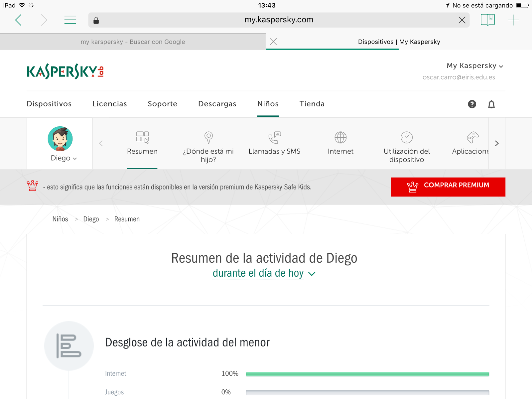Click the Resumen breadcrumb link
This screenshot has height=399, width=532.
click(x=127, y=219)
